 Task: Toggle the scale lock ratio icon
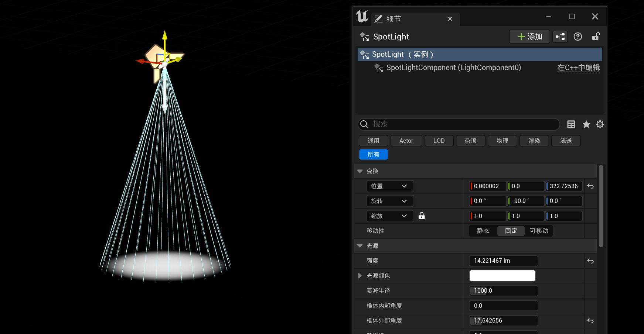pyautogui.click(x=422, y=216)
